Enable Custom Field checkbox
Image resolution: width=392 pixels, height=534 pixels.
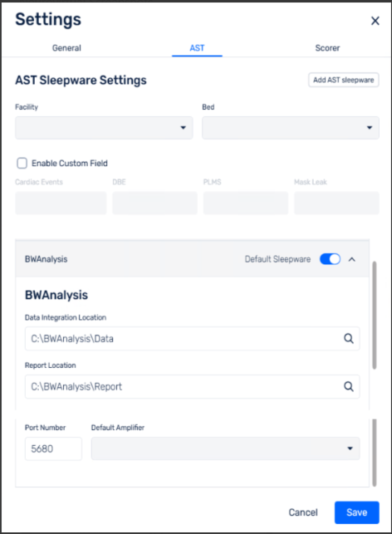click(22, 163)
